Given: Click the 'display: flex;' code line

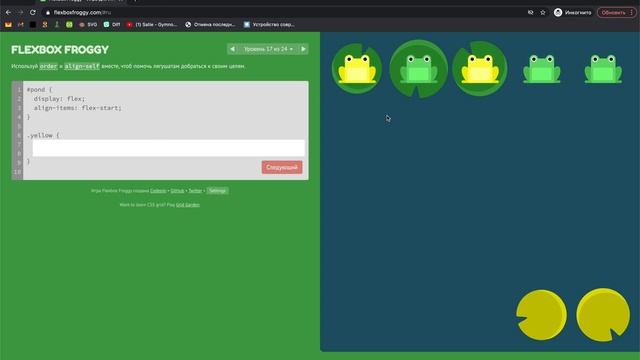Looking at the screenshot, I should click(x=60, y=99).
